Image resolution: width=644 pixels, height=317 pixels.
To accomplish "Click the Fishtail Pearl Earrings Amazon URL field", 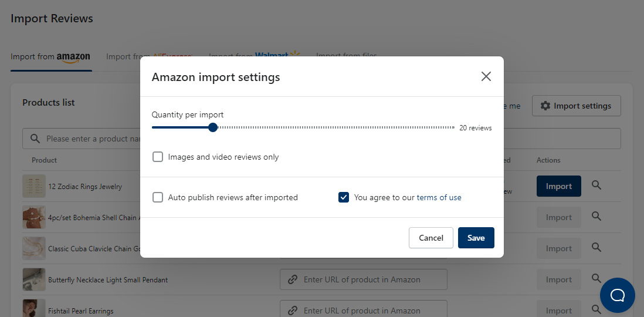I will tap(364, 311).
